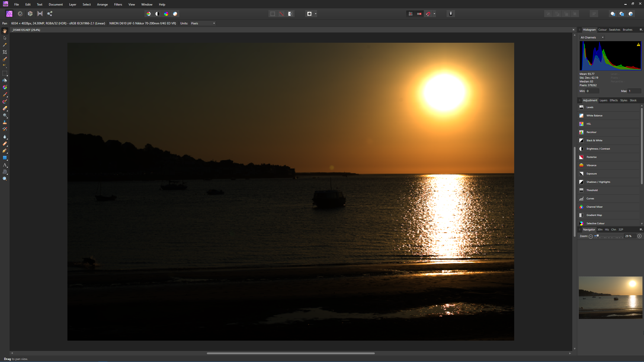The width and height of the screenshot is (644, 362).
Task: Select the Artistic Text tool
Action: [5, 165]
